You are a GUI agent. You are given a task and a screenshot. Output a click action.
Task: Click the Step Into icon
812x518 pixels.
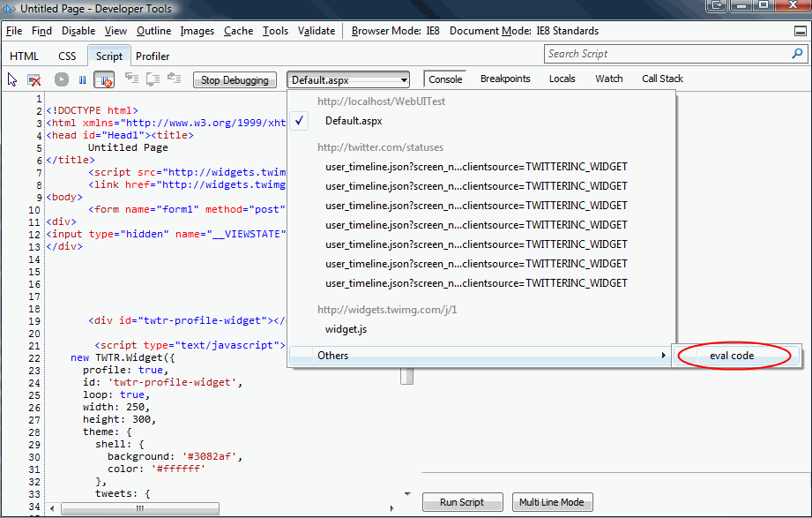[132, 79]
